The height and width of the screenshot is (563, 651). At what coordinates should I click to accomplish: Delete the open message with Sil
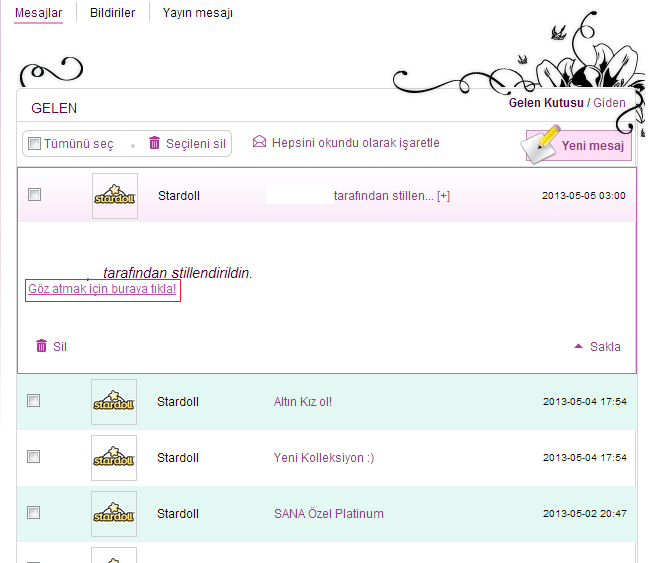tap(60, 347)
